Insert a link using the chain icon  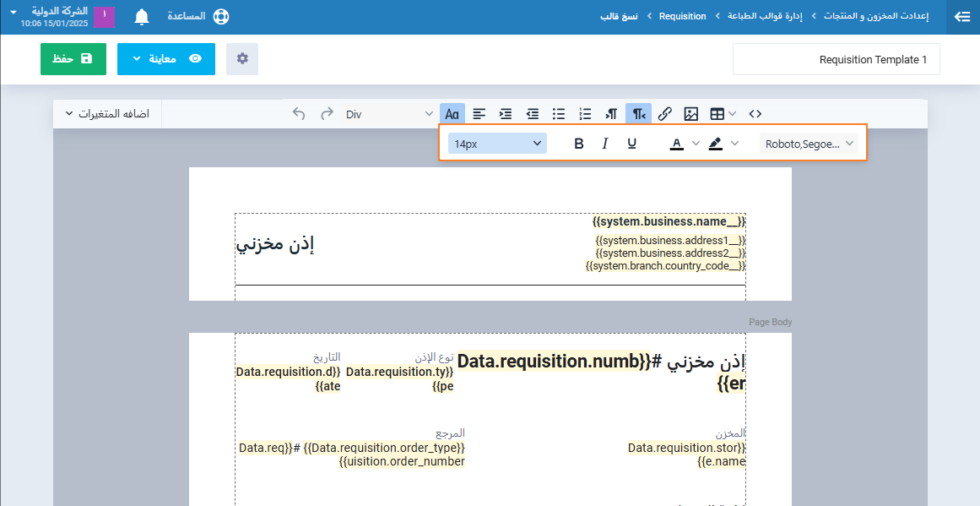[x=664, y=114]
